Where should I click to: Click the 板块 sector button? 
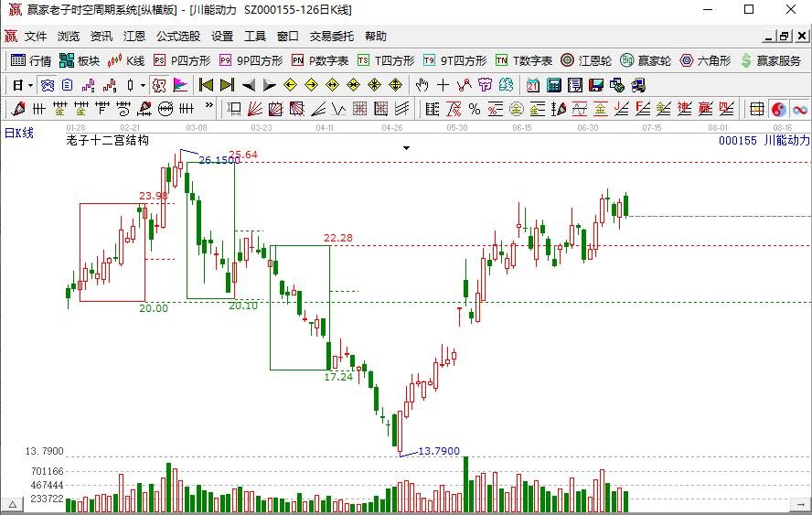(80, 60)
